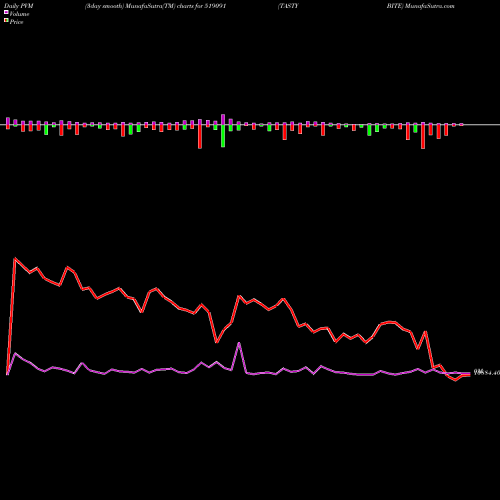Click the "BITE) MunafaSutra.com" text
The height and width of the screenshot is (500, 500).
click(420, 6)
